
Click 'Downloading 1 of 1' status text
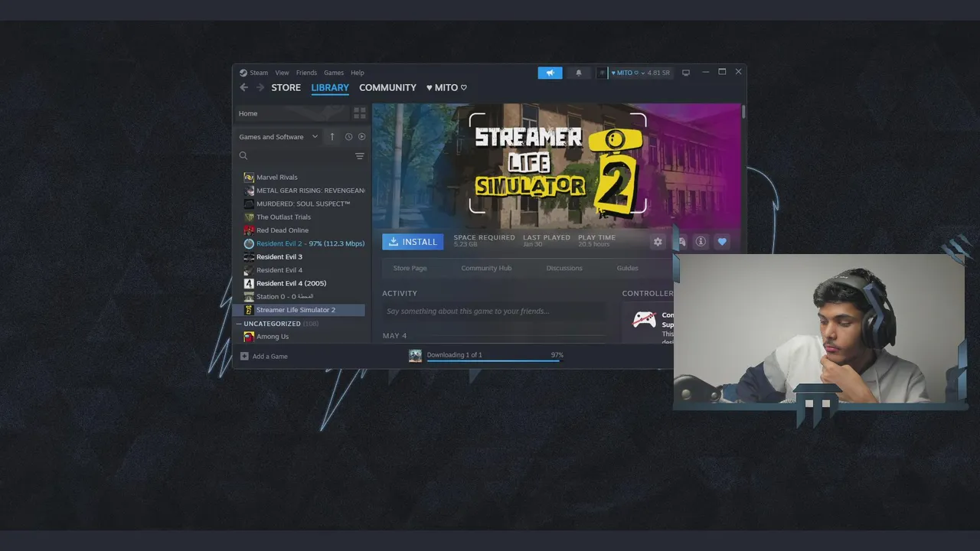pos(454,355)
